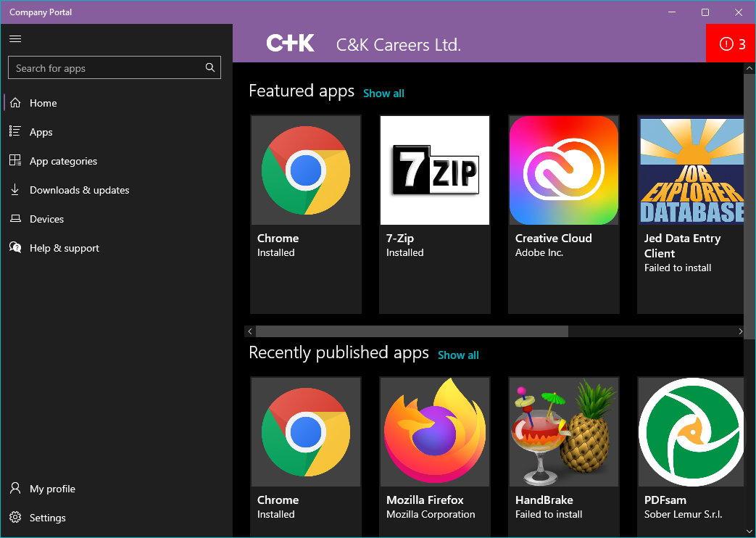Click the App categories grid icon
The height and width of the screenshot is (538, 756).
click(15, 160)
